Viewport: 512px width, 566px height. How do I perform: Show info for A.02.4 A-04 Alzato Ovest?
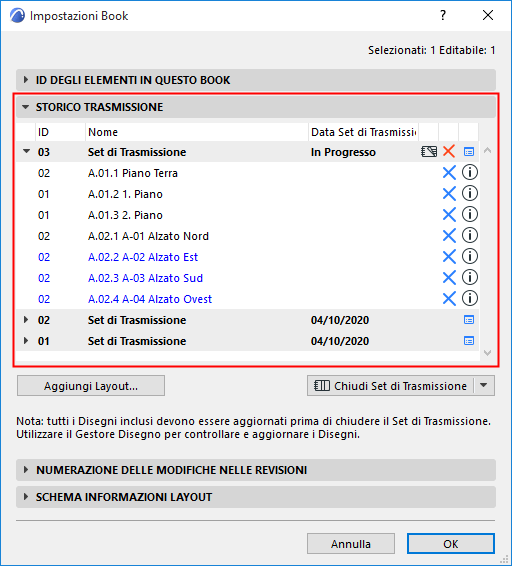click(x=470, y=298)
